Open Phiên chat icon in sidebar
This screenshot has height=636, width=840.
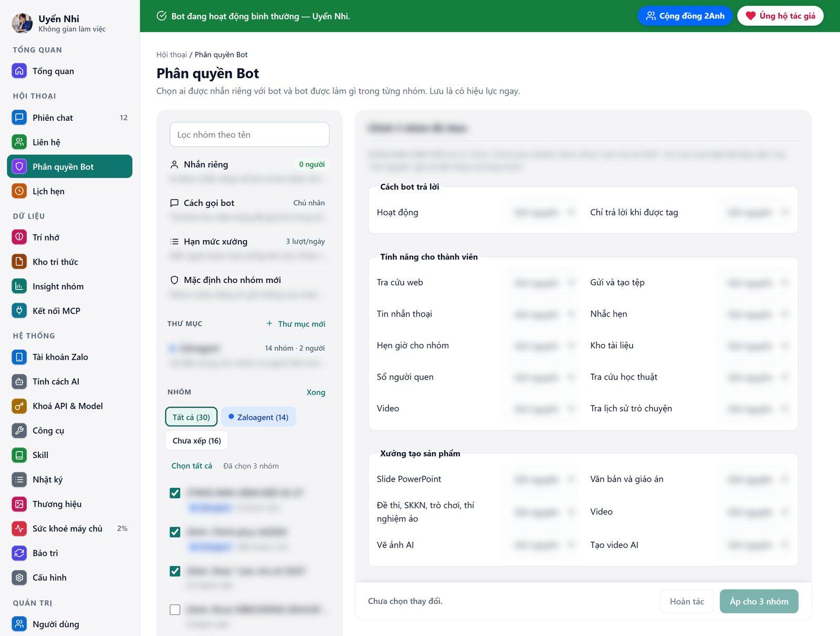pos(19,118)
